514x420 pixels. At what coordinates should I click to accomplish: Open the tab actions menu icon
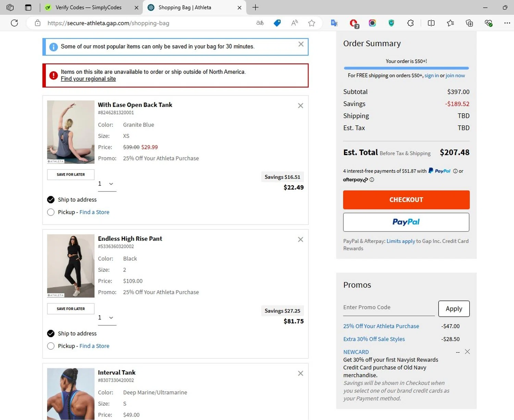click(x=28, y=8)
